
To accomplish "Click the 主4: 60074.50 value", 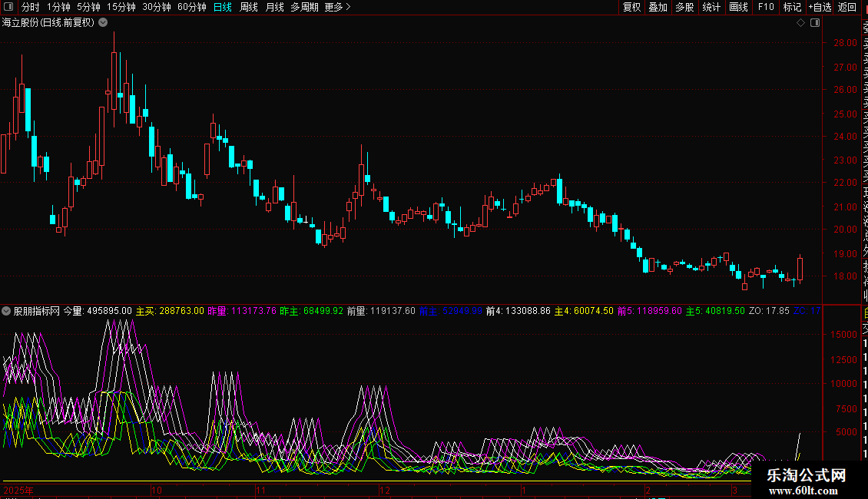I will point(584,311).
